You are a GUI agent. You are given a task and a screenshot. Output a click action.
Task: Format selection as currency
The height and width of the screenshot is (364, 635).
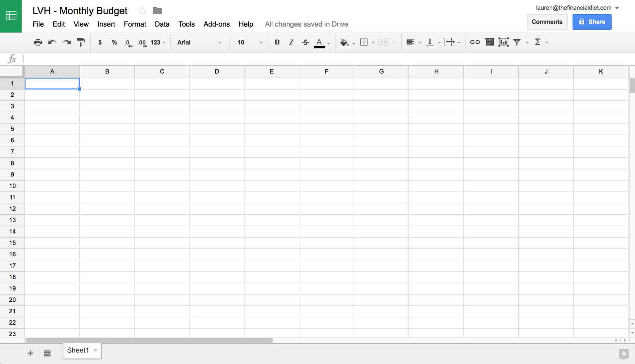100,42
